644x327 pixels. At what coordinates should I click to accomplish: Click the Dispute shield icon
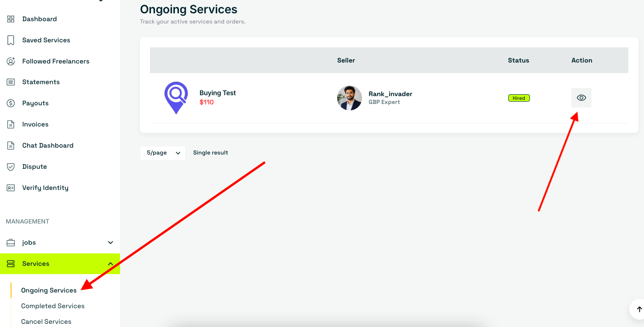tap(11, 166)
